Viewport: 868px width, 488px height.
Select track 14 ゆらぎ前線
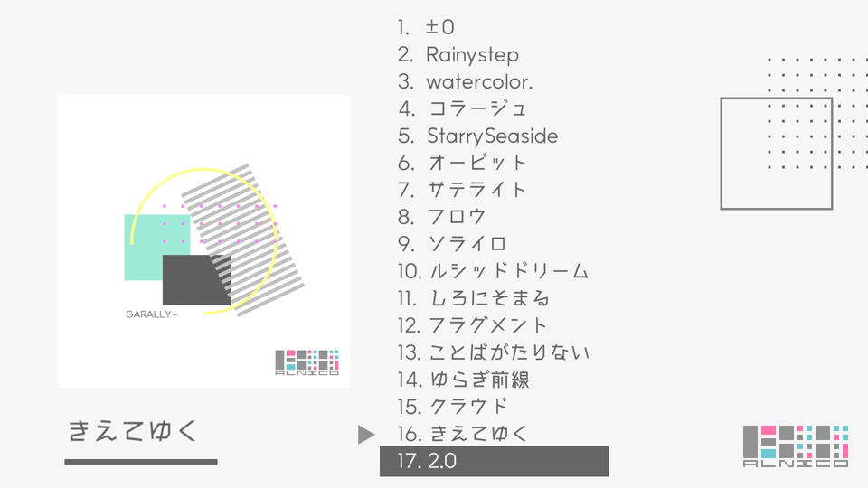[463, 380]
